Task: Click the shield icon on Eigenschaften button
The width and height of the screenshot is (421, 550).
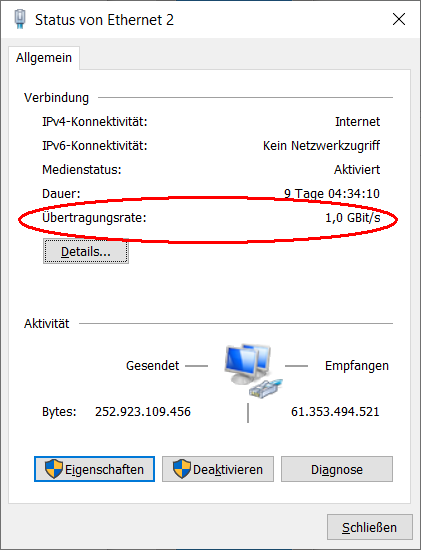Action: (x=54, y=469)
